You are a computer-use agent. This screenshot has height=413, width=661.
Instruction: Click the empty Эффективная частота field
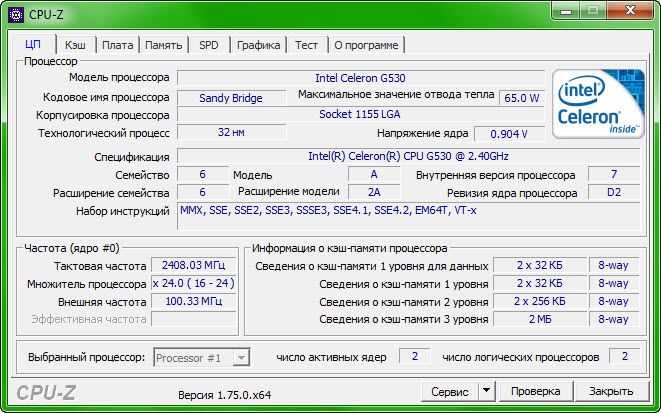(193, 319)
